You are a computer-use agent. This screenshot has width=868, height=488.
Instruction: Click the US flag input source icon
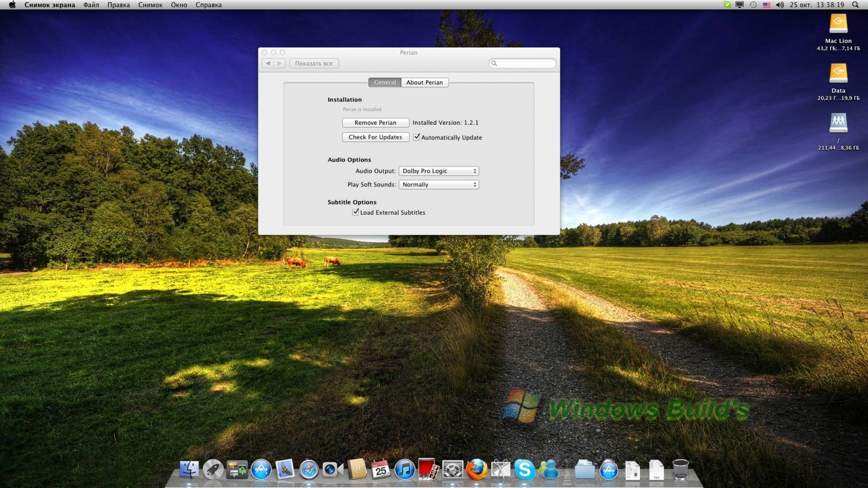coord(767,5)
